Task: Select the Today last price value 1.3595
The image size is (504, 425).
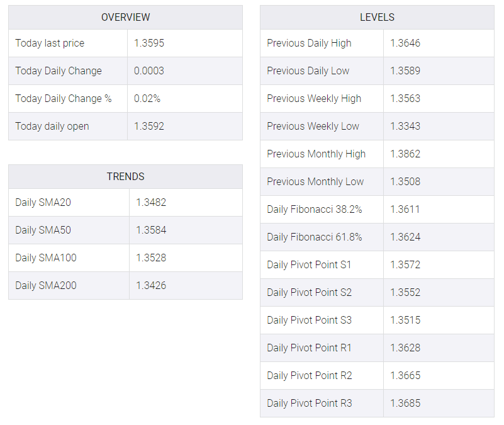Action: click(x=149, y=43)
